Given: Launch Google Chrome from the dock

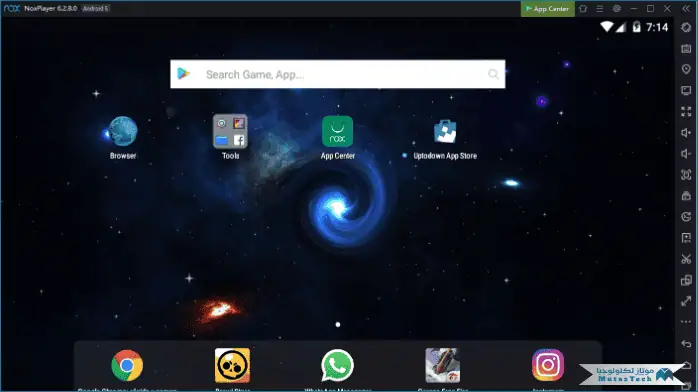Looking at the screenshot, I should click(127, 365).
